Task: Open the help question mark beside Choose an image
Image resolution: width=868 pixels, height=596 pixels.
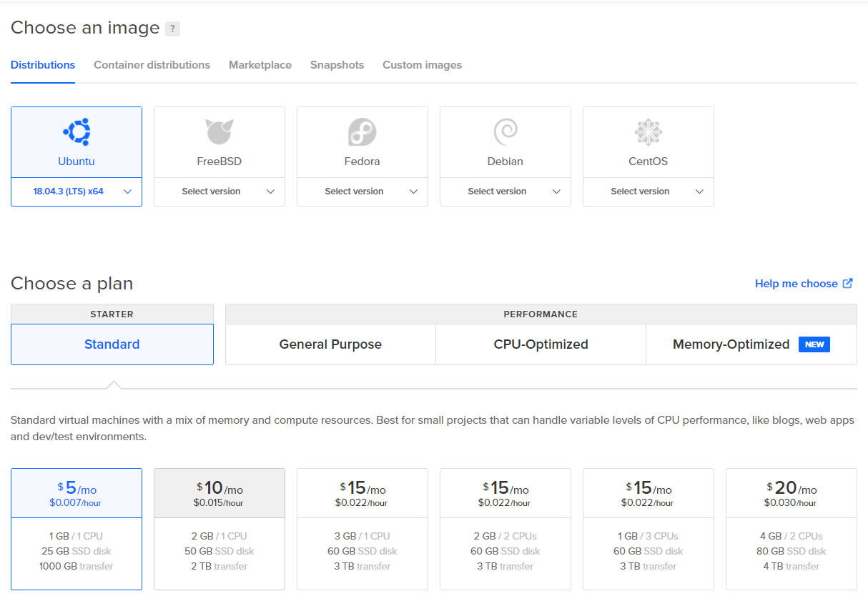Action: pos(172,29)
